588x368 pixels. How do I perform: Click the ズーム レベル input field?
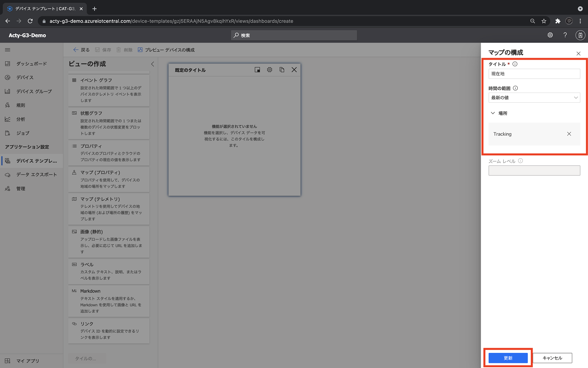pyautogui.click(x=534, y=170)
